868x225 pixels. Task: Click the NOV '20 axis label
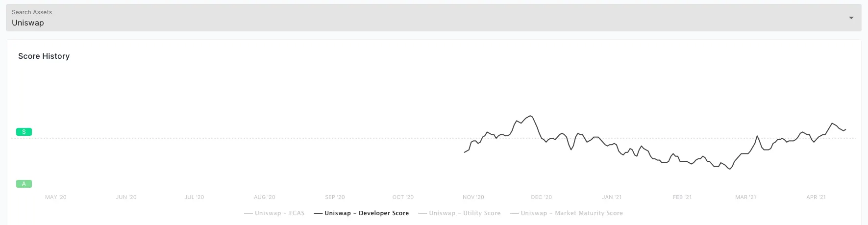click(473, 197)
